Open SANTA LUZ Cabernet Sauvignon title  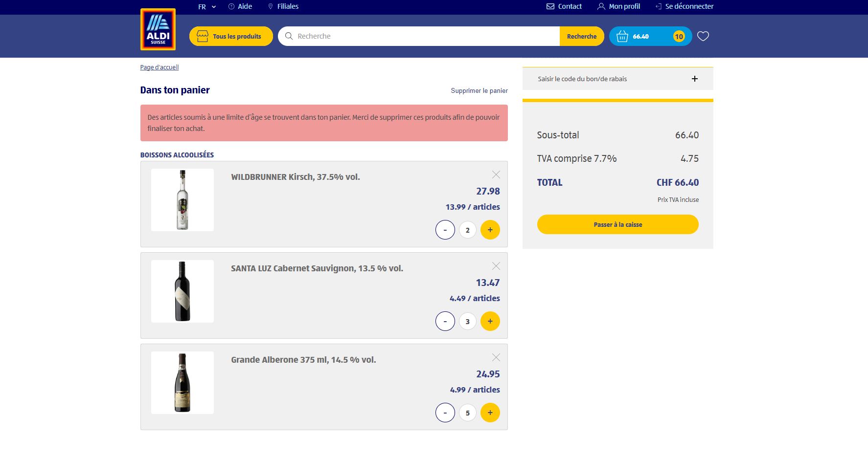click(x=317, y=268)
